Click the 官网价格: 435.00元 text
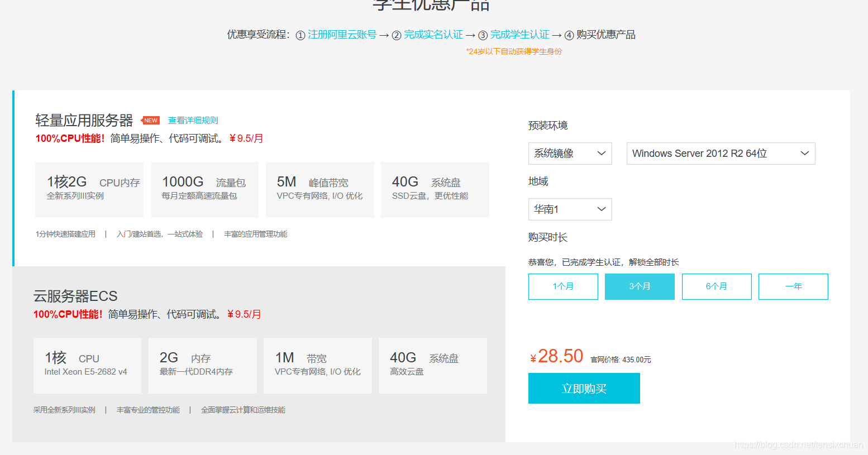The image size is (868, 455). (621, 360)
